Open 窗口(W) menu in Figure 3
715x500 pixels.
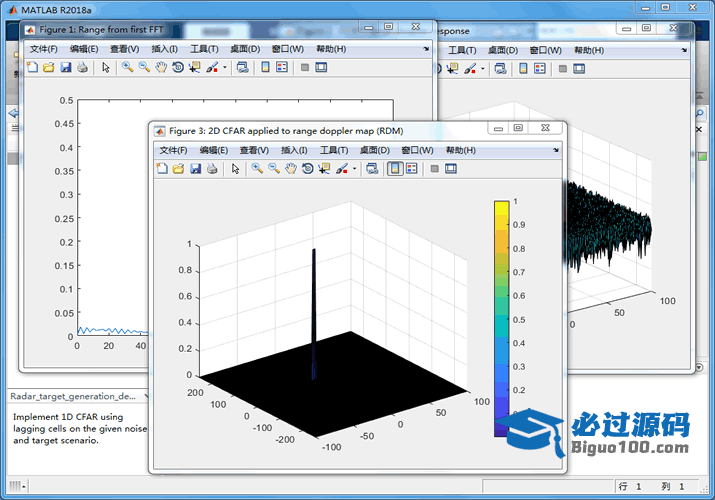click(417, 150)
